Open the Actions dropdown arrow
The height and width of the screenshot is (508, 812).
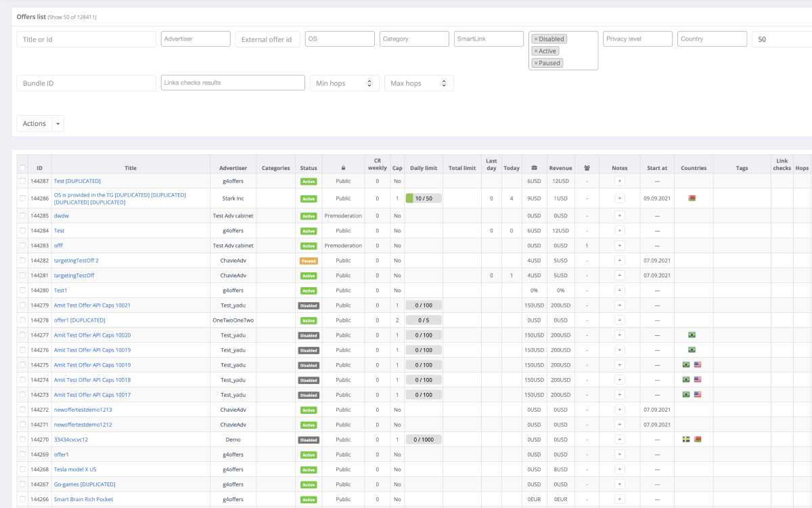[x=58, y=124]
